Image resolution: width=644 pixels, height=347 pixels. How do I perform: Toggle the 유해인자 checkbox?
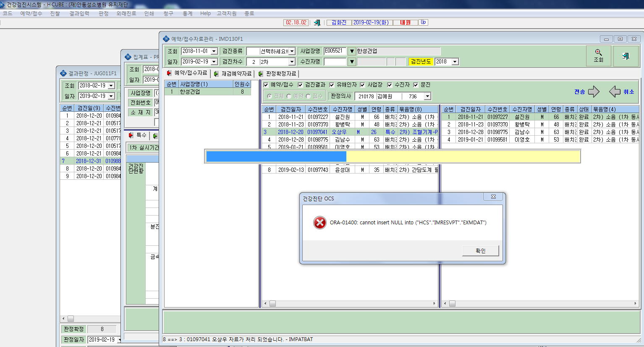[x=332, y=85]
